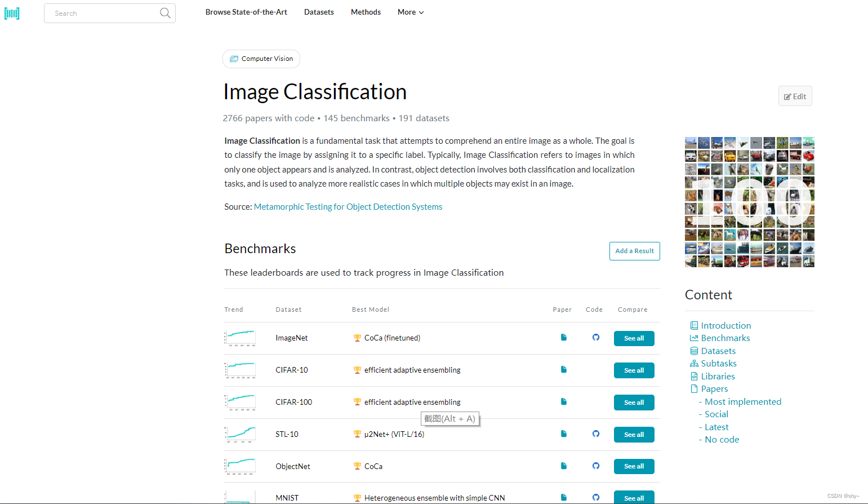Open the ObjectNet dataset name
This screenshot has height=504, width=868.
293,466
